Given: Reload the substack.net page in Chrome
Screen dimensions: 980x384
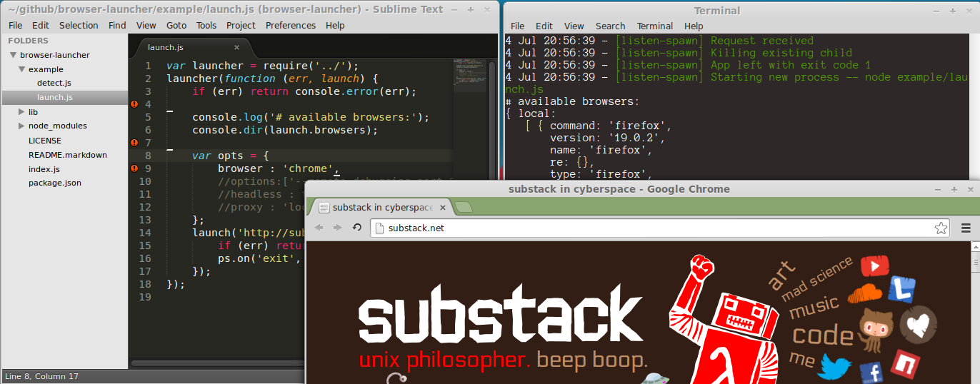Looking at the screenshot, I should click(357, 228).
